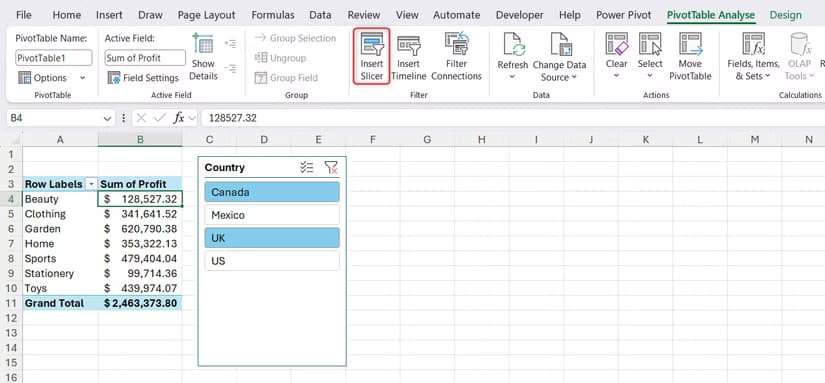Toggle Canada in the Country slicer
Image resolution: width=825 pixels, height=383 pixels.
(x=271, y=192)
